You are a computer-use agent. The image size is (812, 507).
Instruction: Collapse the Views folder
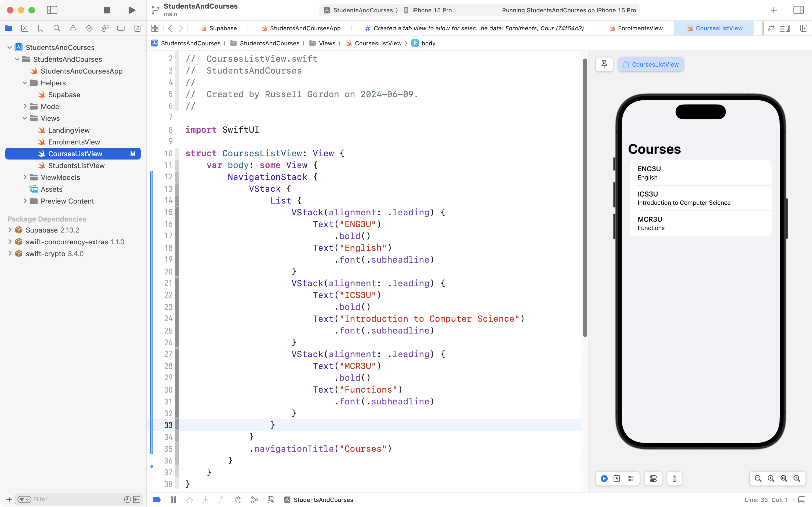[25, 118]
